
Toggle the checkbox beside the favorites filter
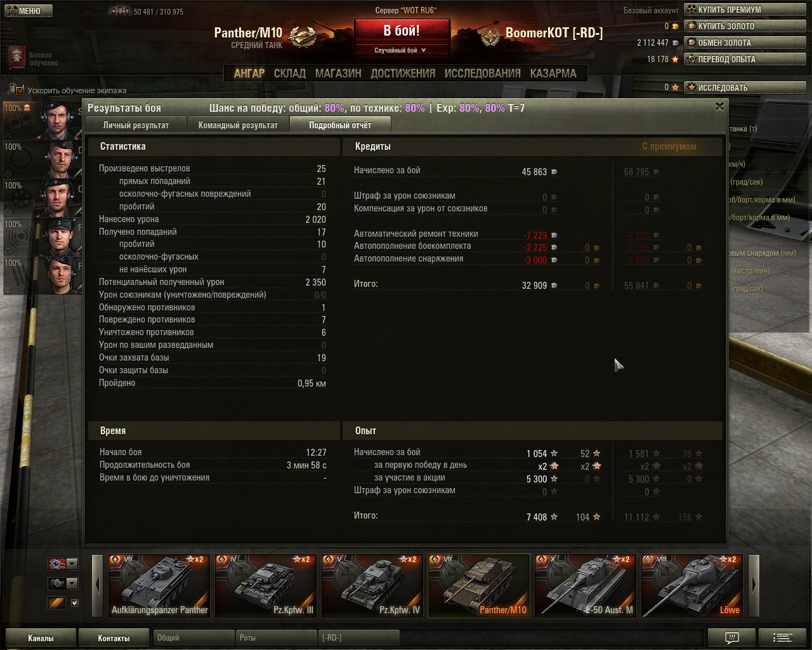click(75, 602)
